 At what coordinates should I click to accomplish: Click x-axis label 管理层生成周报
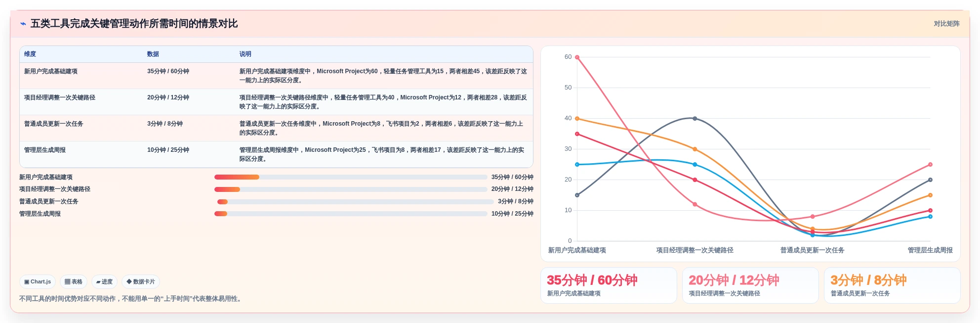pyautogui.click(x=930, y=250)
